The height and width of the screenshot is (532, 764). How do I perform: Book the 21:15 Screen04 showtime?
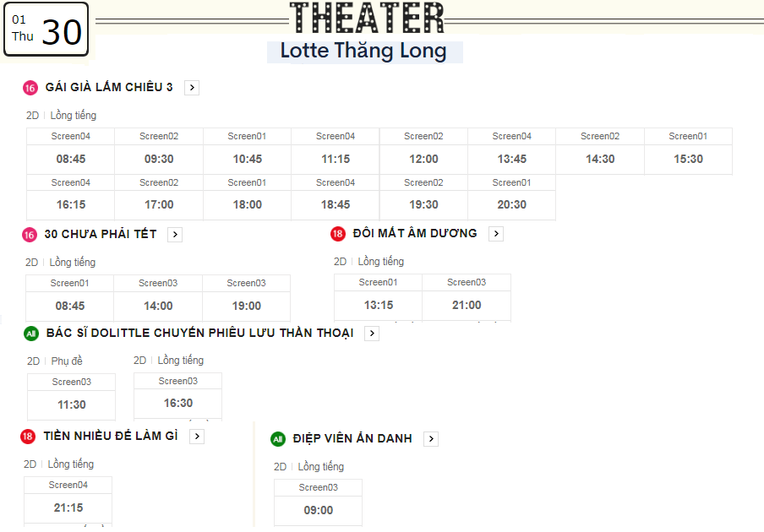point(68,501)
